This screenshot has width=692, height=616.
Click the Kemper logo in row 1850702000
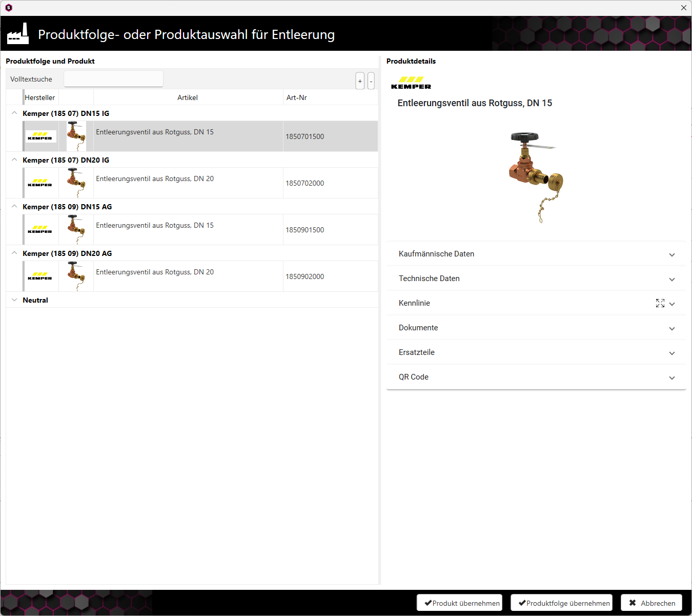pyautogui.click(x=40, y=183)
